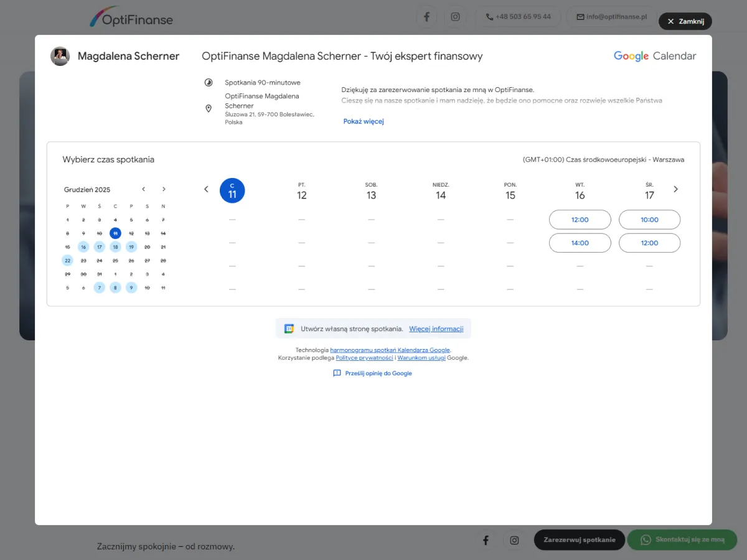Image resolution: width=747 pixels, height=560 pixels.
Task: Click the Facebook icon in bottom bar
Action: click(x=486, y=540)
